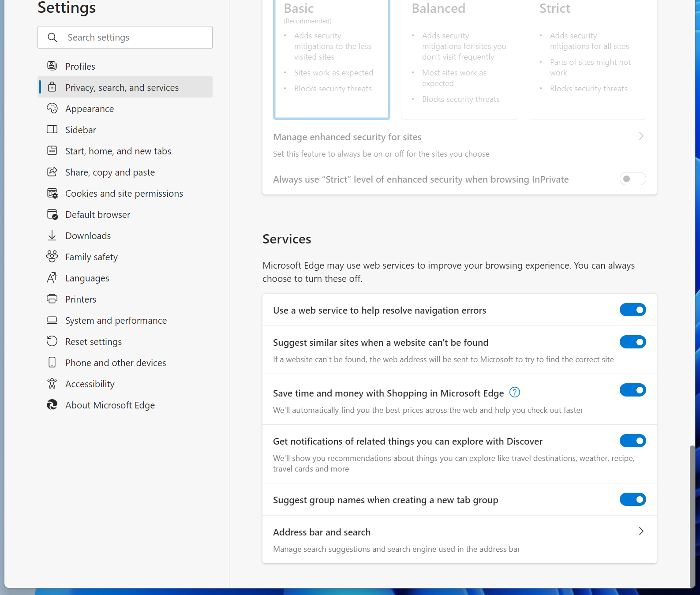The image size is (700, 595).
Task: Open Cookies and site permissions page
Action: [x=125, y=193]
